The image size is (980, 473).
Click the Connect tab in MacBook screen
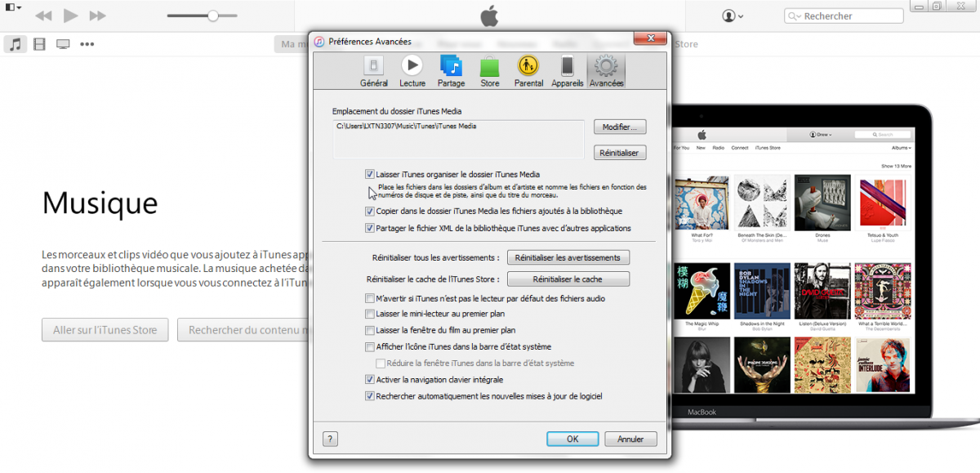point(740,148)
